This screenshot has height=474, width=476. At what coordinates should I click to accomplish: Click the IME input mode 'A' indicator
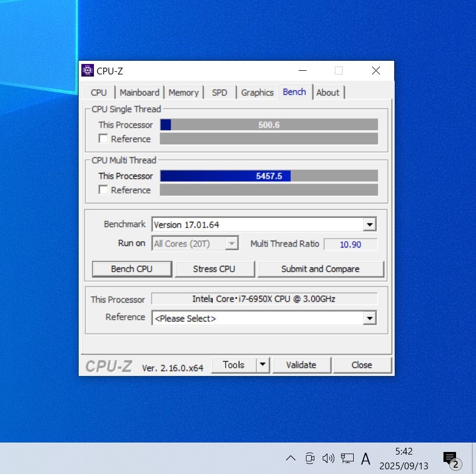pos(366,459)
